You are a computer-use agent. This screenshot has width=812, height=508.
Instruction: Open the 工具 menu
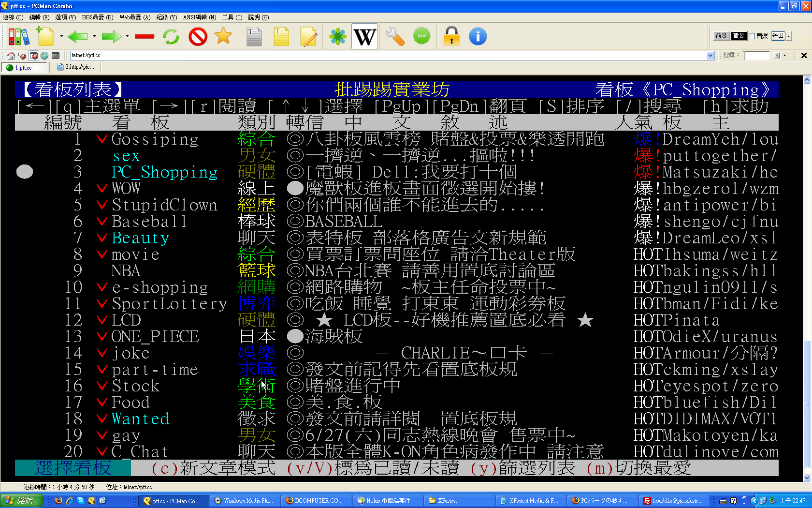click(232, 17)
